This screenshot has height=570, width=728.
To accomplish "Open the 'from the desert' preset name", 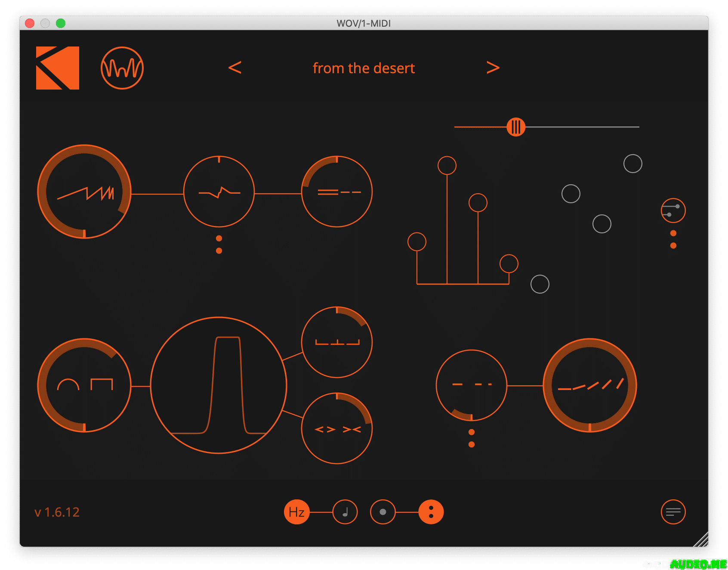I will click(x=364, y=68).
